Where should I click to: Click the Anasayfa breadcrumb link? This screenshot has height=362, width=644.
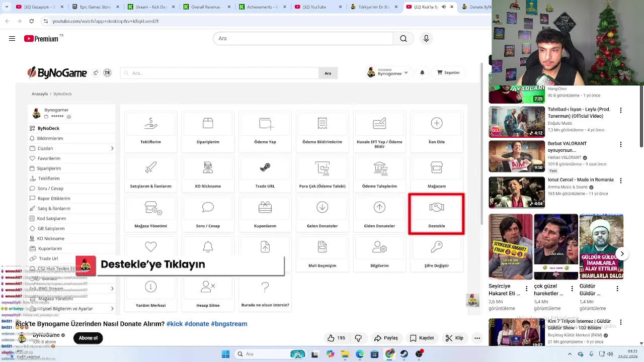(x=40, y=94)
